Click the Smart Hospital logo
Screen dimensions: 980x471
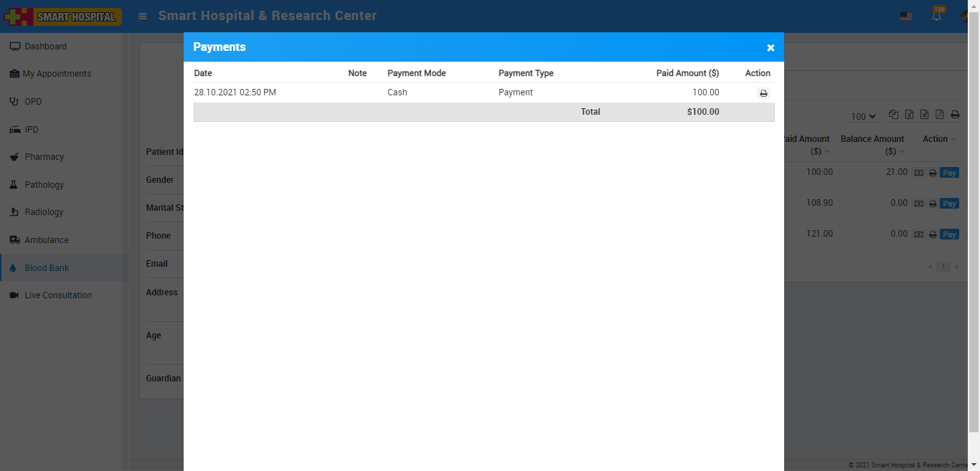(x=62, y=16)
